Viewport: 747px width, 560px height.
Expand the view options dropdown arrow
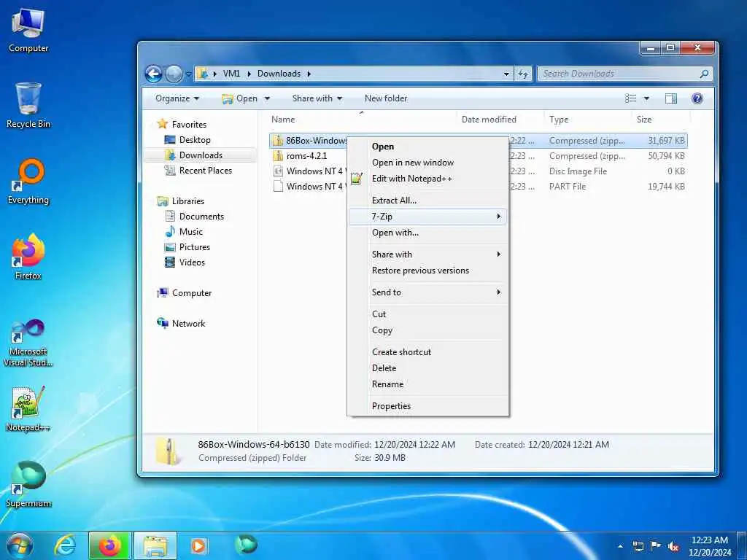click(x=646, y=98)
